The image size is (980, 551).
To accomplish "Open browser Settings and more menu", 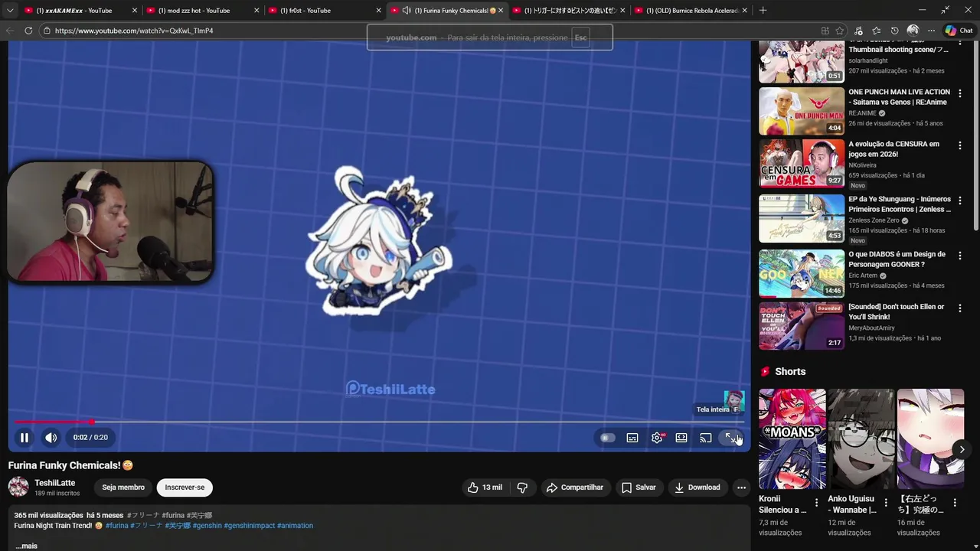I will (x=931, y=31).
